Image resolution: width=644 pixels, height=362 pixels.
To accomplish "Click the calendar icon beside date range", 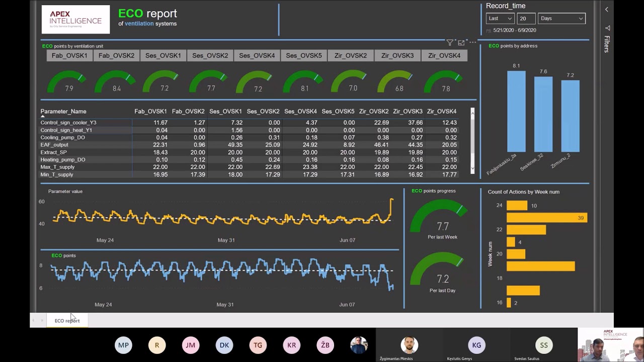I will click(489, 31).
